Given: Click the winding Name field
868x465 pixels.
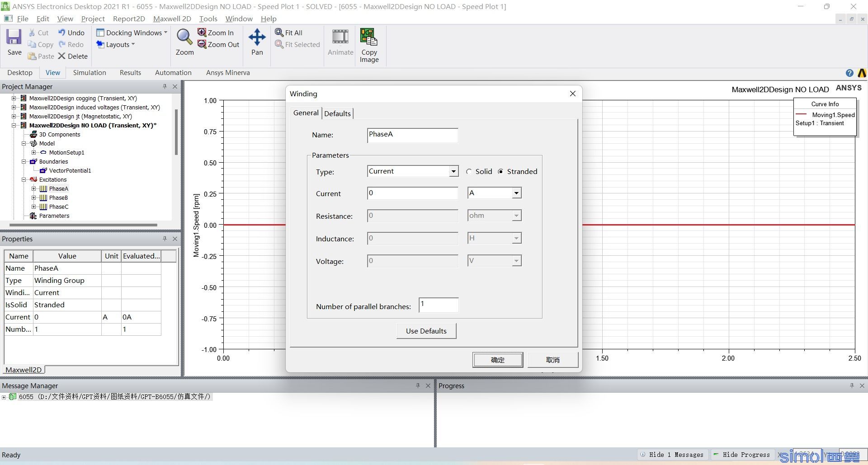Looking at the screenshot, I should (412, 135).
